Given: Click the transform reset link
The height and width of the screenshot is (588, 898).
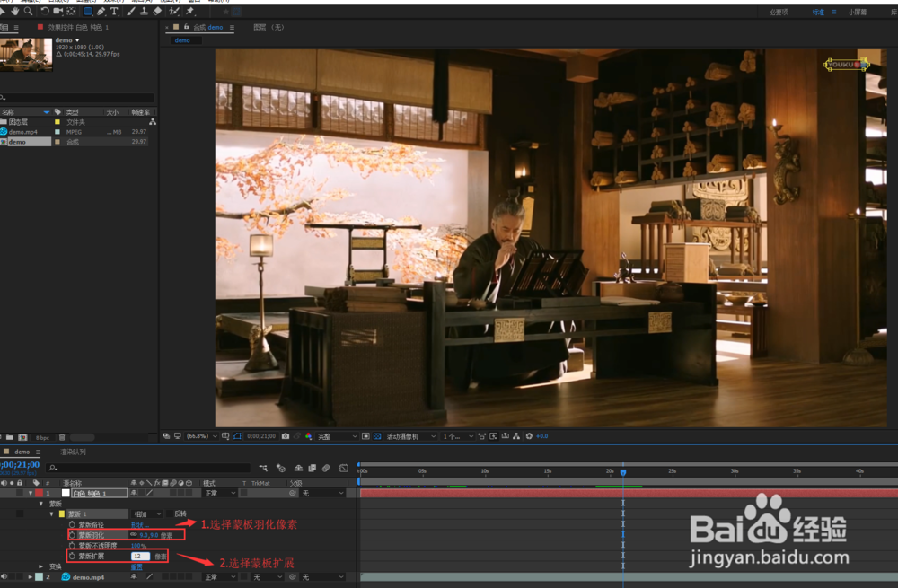Looking at the screenshot, I should tap(136, 566).
